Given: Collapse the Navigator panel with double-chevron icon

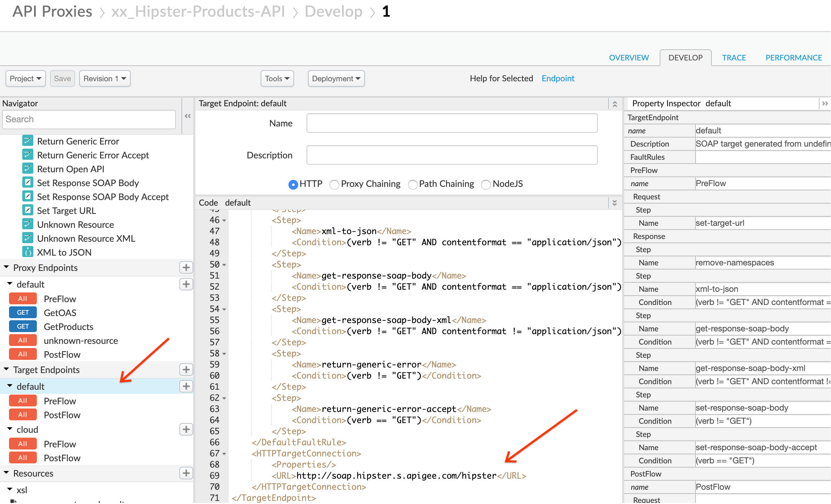Looking at the screenshot, I should click(188, 116).
